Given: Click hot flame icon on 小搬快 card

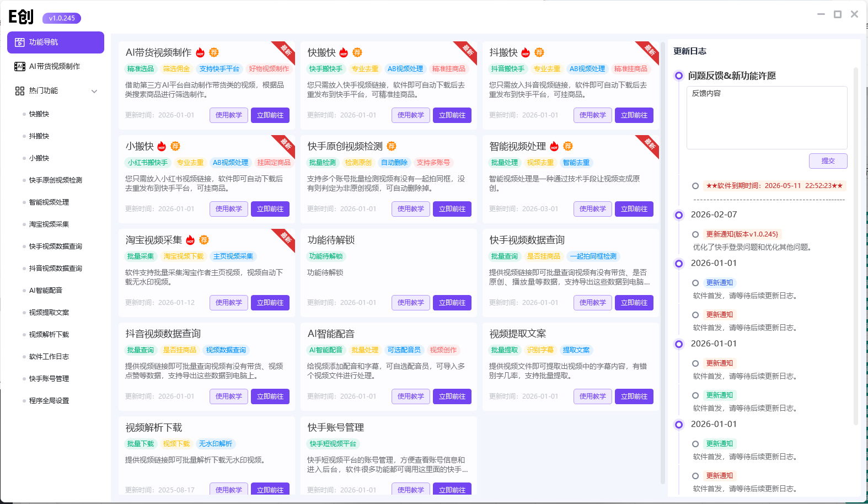Looking at the screenshot, I should click(162, 146).
